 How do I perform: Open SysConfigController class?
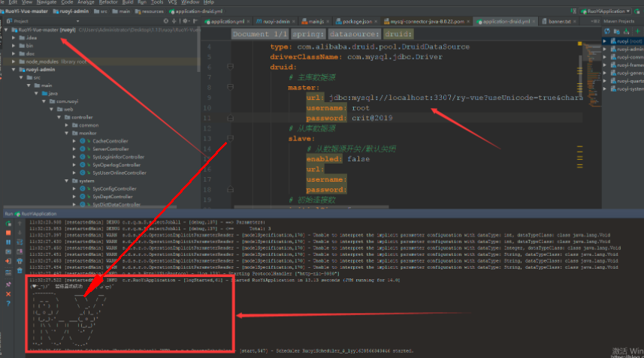114,188
